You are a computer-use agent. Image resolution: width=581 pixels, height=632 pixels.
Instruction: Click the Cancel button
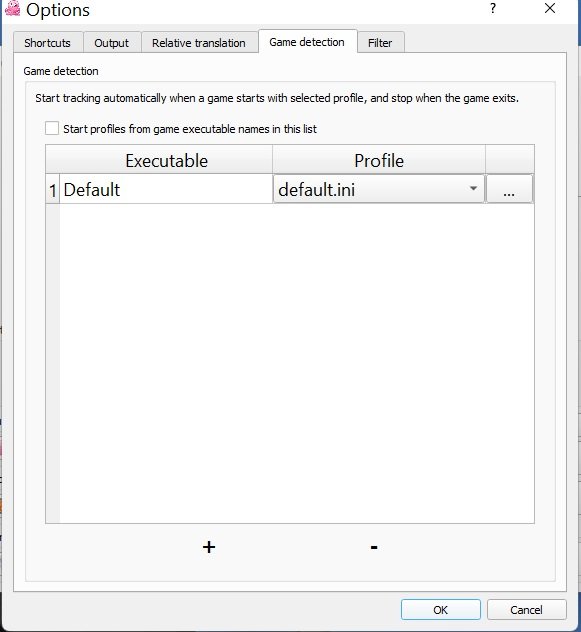point(527,610)
